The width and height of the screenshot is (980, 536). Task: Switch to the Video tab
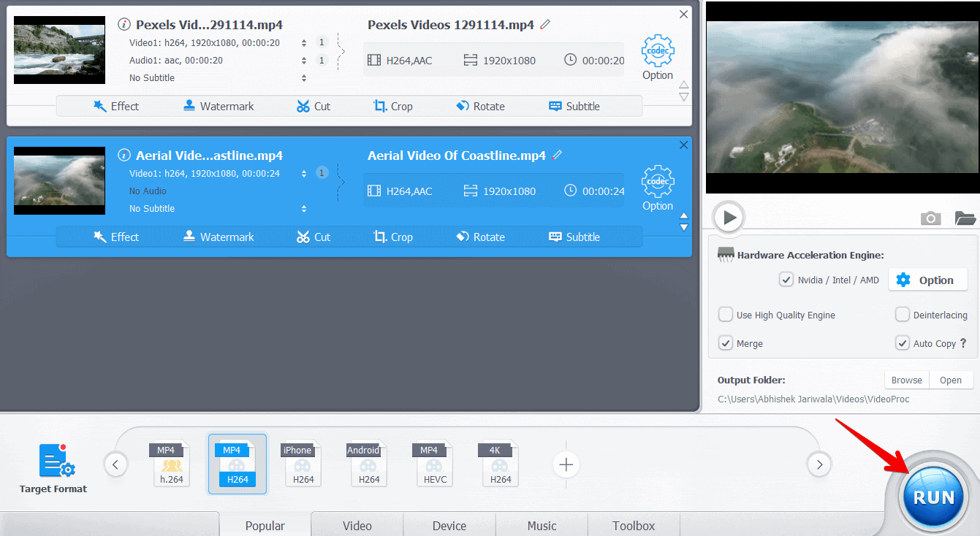tap(357, 524)
